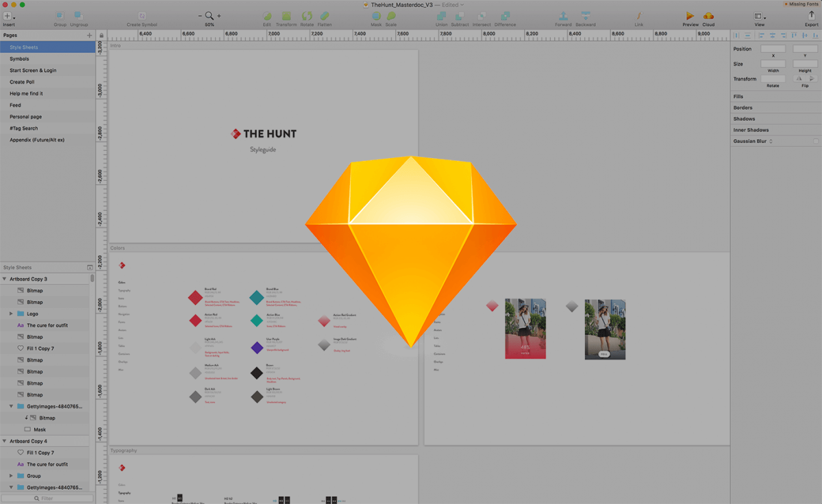Click the Group toolbar icon
The image size is (822, 504).
pyautogui.click(x=60, y=16)
